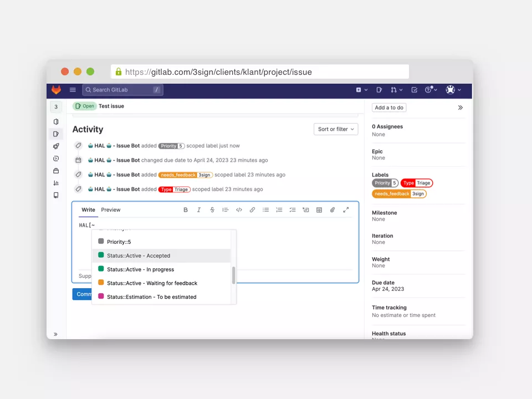Apply italic formatting in the editor
Image resolution: width=532 pixels, height=399 pixels.
click(x=199, y=210)
